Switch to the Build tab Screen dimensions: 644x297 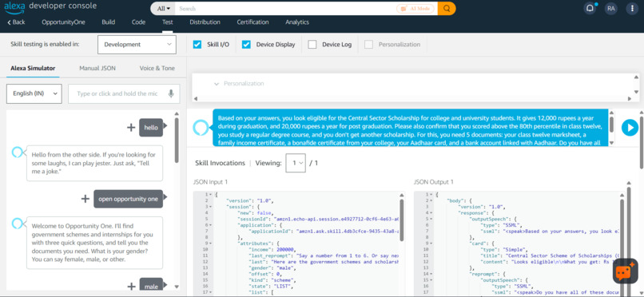tap(109, 22)
